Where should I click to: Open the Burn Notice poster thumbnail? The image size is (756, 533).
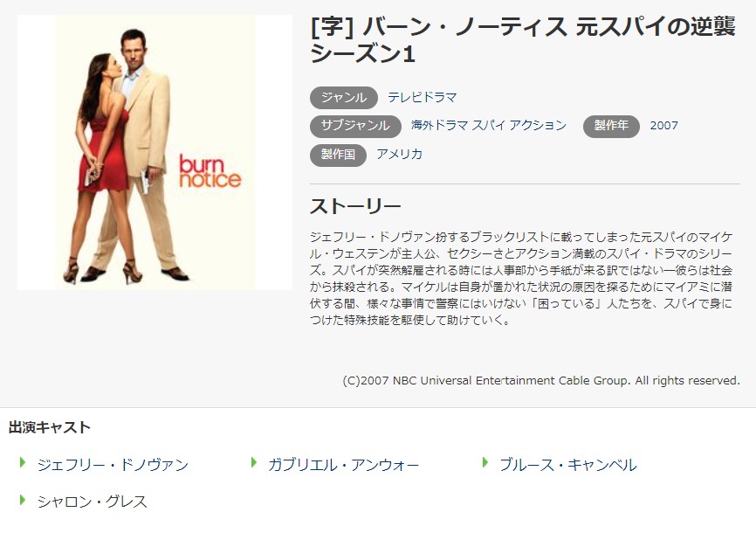point(155,153)
